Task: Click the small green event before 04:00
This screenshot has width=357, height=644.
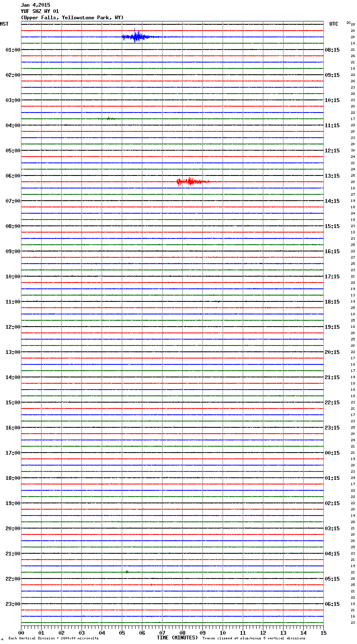Action: (x=108, y=118)
